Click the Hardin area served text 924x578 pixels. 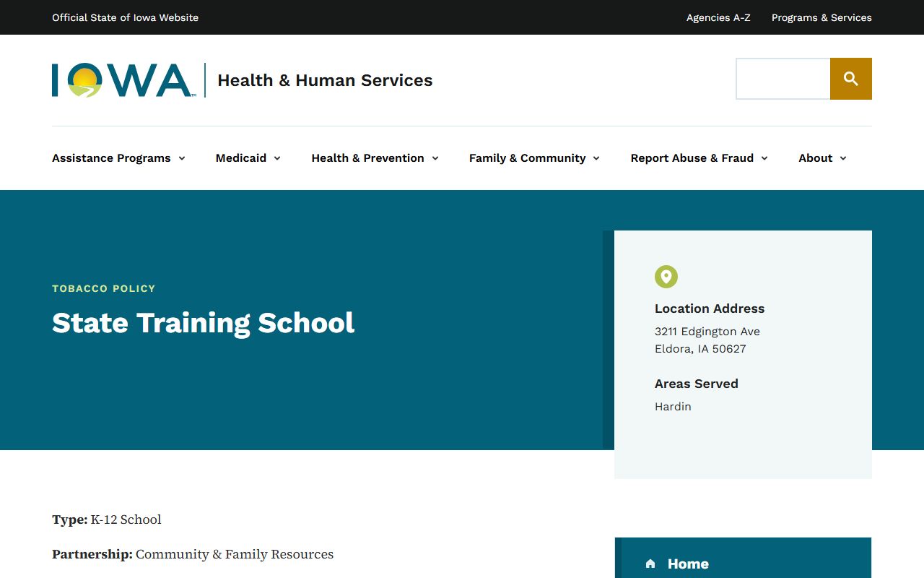pos(673,407)
